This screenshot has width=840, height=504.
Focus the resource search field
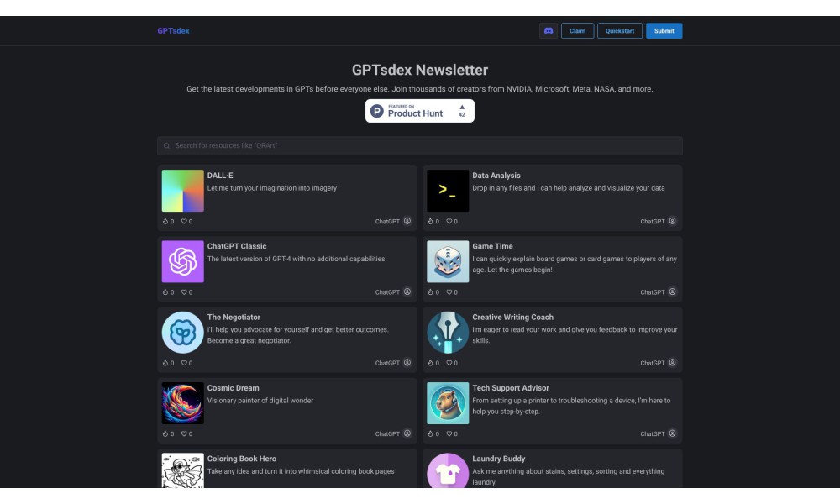click(419, 145)
